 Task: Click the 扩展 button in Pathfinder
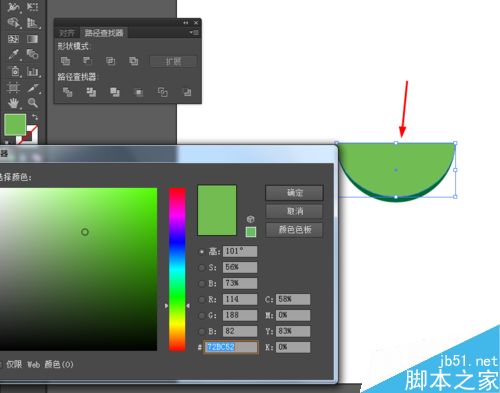pos(173,61)
